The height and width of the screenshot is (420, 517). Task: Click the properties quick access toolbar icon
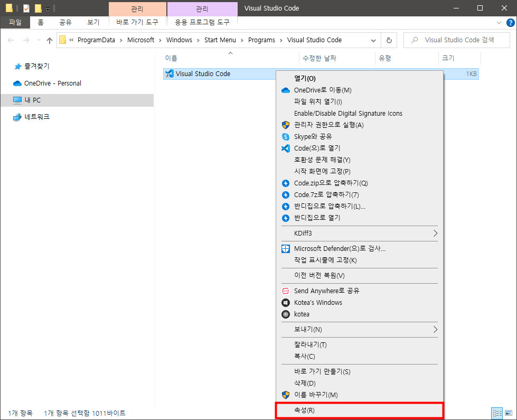tap(26, 8)
